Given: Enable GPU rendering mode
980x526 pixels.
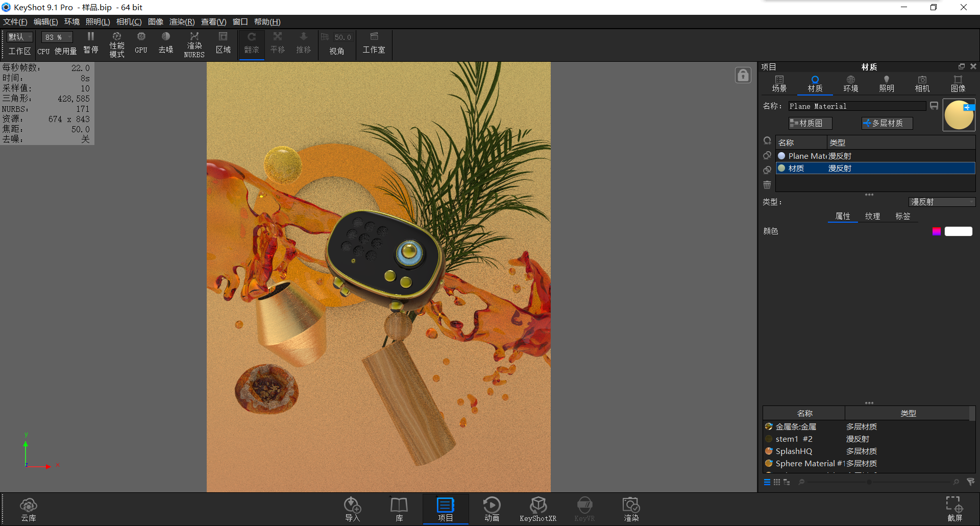Looking at the screenshot, I should [141, 44].
